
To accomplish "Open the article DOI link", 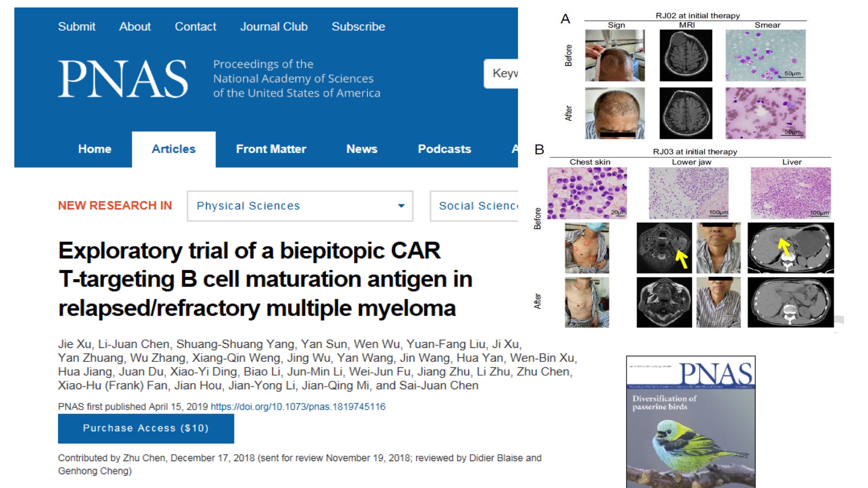I will [298, 406].
